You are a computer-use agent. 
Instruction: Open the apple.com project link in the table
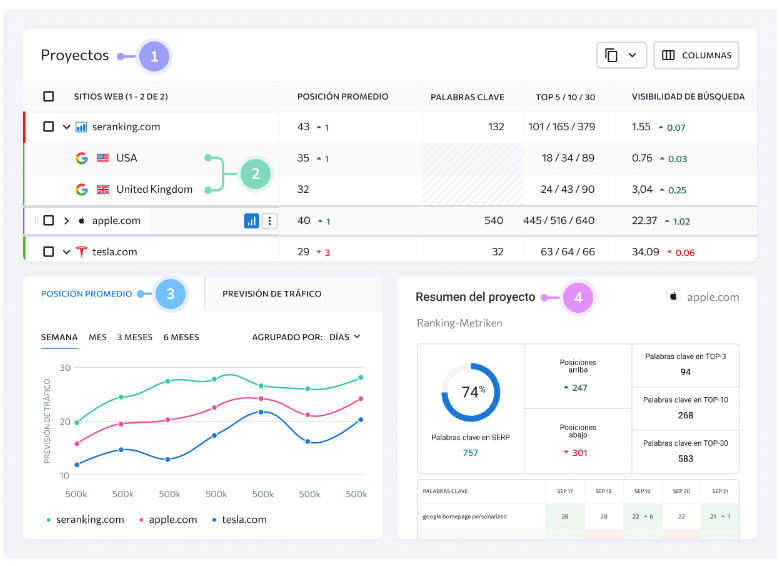click(x=116, y=220)
